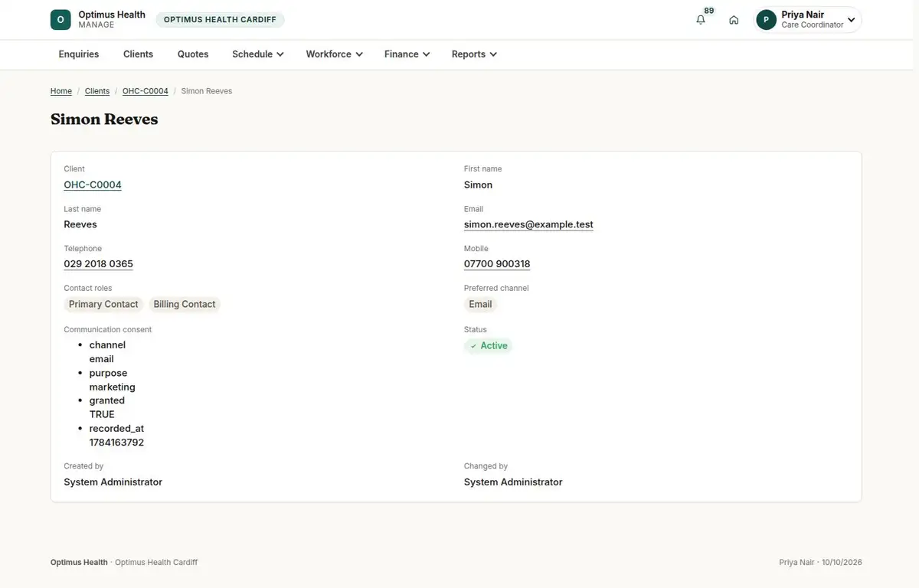Click the Email preferred channel tag
This screenshot has width=919, height=588.
480,305
